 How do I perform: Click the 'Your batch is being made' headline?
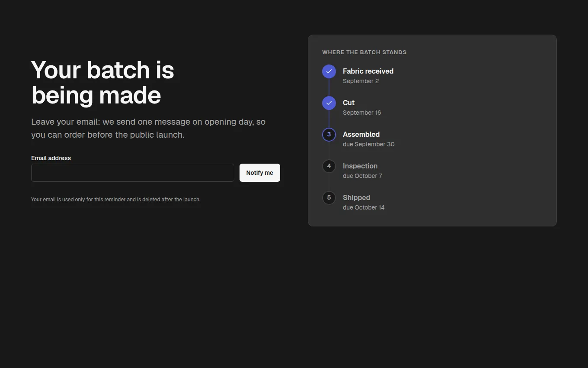(x=103, y=82)
